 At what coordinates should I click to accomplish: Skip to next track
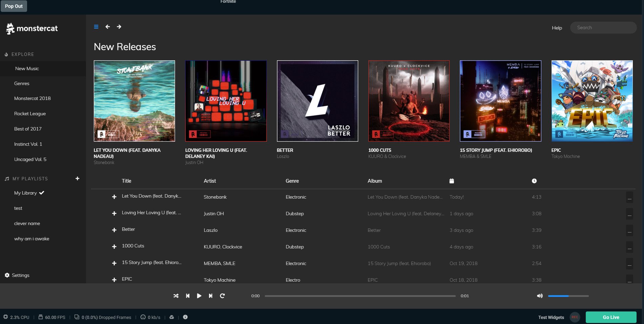click(x=211, y=296)
